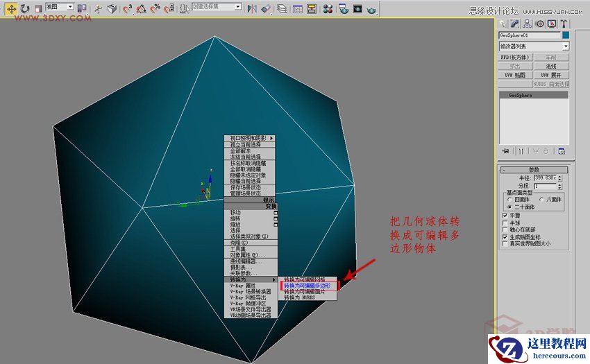This screenshot has height=364, width=590.
Task: Open the Layer Manager icon
Action: point(281,8)
